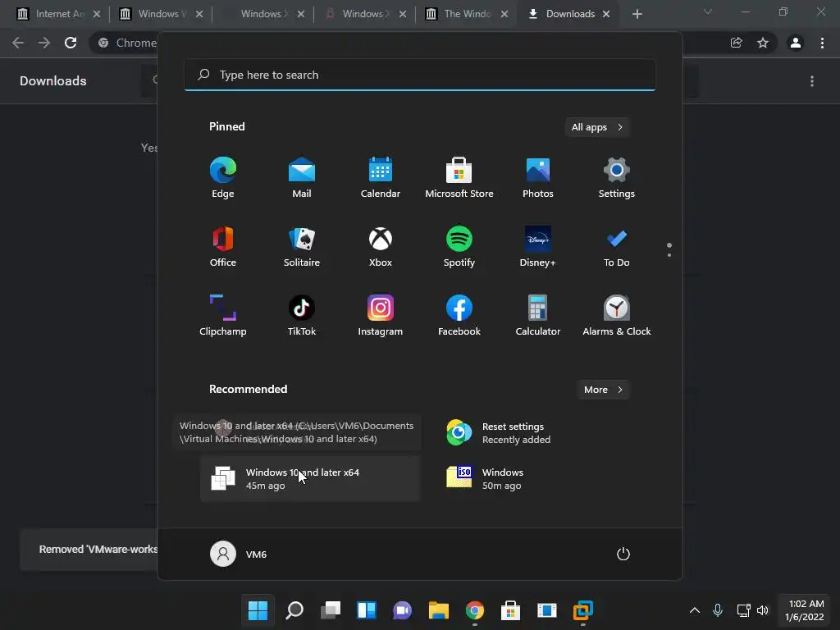Open Alarms & Clock app
Image resolution: width=840 pixels, height=630 pixels.
coord(617,316)
